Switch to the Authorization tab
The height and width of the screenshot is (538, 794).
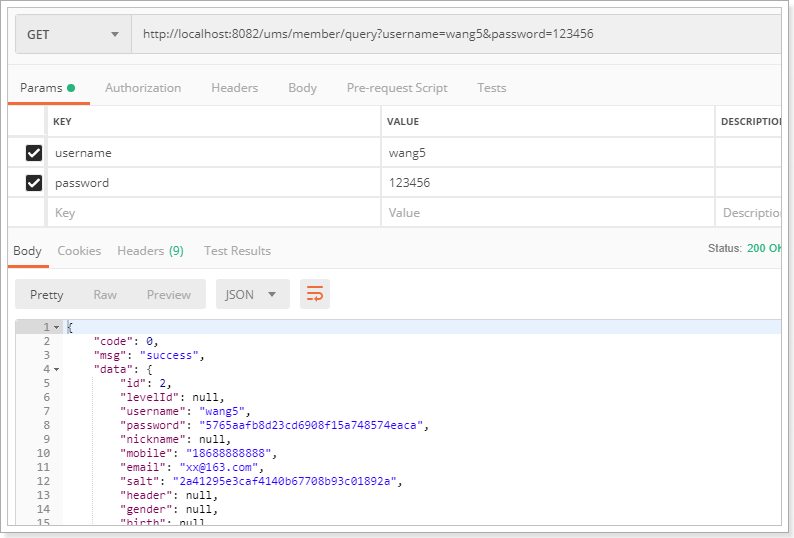pyautogui.click(x=143, y=88)
